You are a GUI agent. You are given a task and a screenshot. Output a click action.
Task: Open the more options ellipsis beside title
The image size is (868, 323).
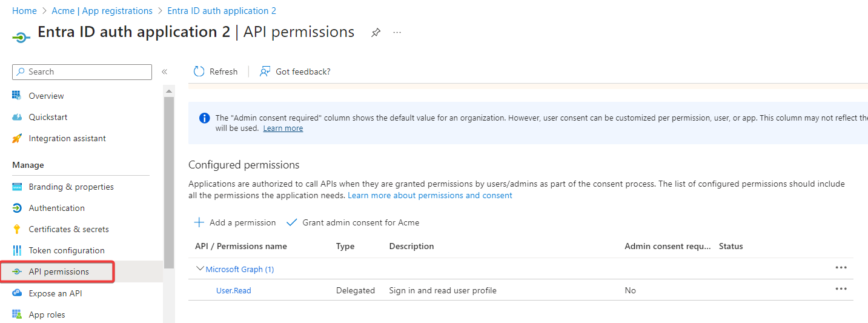tap(397, 33)
